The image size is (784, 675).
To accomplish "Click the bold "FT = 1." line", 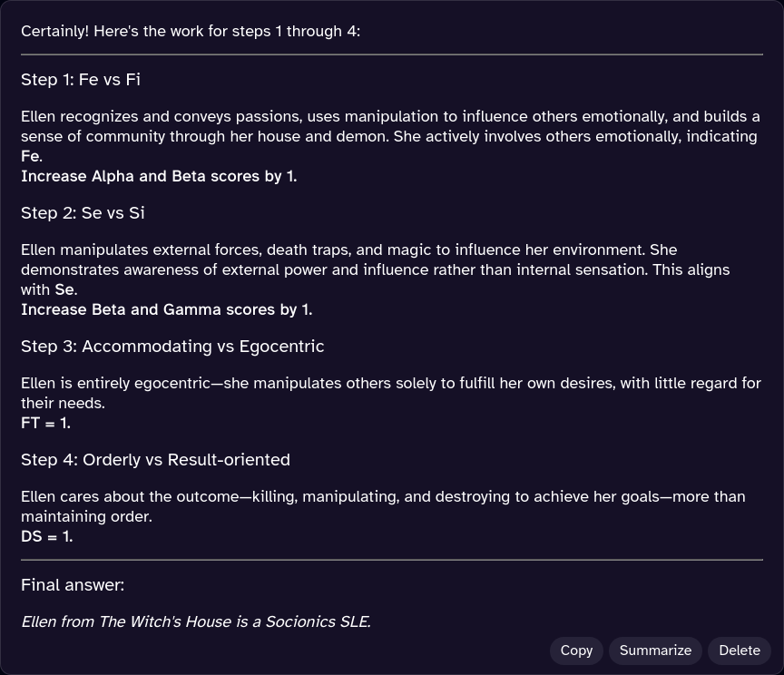I will [x=45, y=424].
